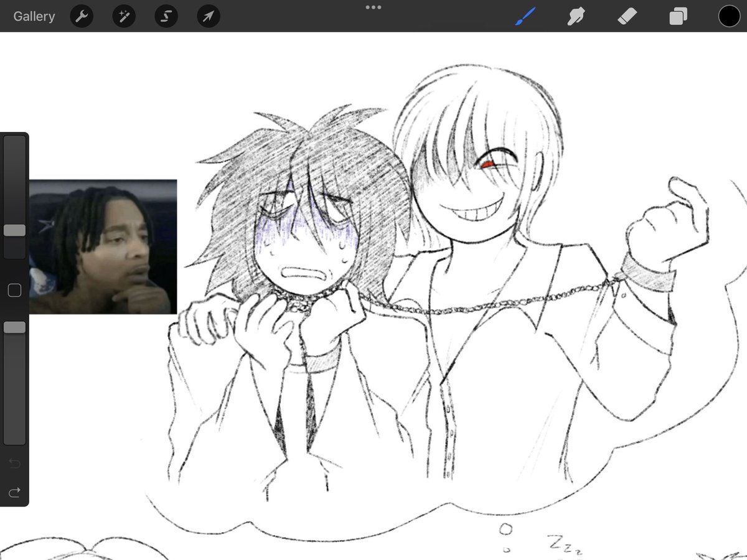
Task: Open the Actions wrench menu
Action: [x=82, y=16]
